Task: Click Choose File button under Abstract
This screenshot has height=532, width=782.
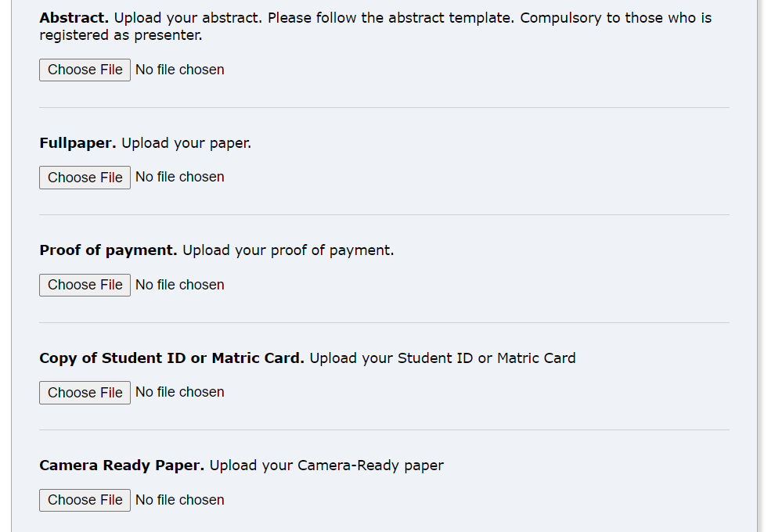Action: tap(85, 70)
